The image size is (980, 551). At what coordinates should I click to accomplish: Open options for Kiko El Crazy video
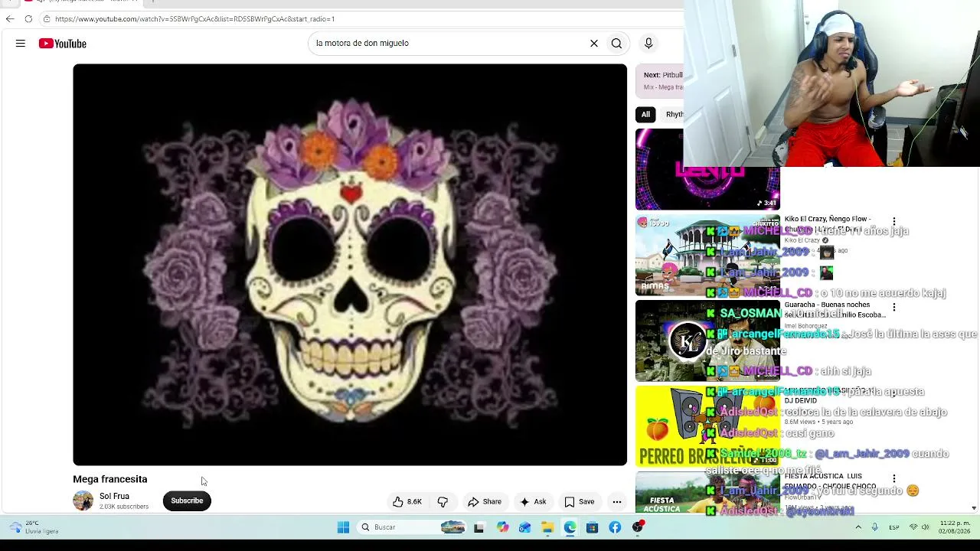(893, 222)
